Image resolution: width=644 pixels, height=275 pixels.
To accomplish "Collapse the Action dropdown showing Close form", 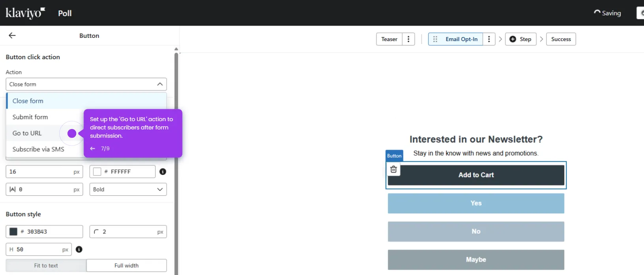I will (x=86, y=84).
